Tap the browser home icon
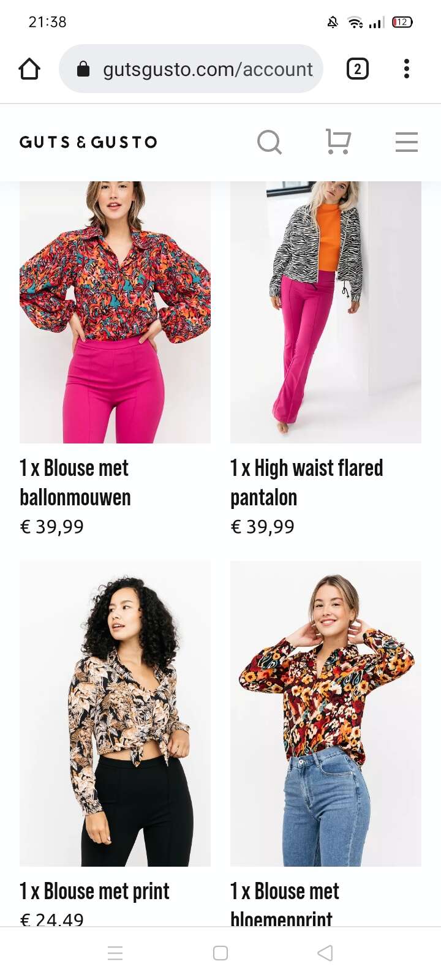The height and width of the screenshot is (980, 441). coord(29,69)
